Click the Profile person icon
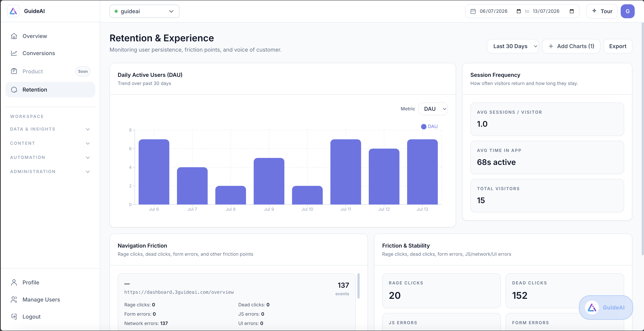This screenshot has height=331, width=644. 14,282
